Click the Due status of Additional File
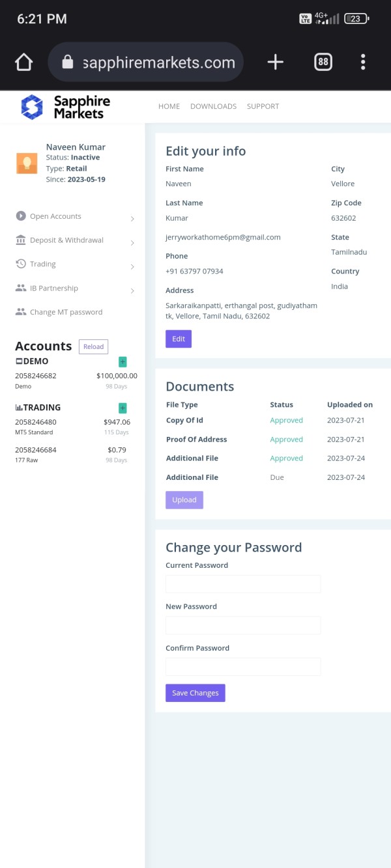391x868 pixels. tap(277, 477)
